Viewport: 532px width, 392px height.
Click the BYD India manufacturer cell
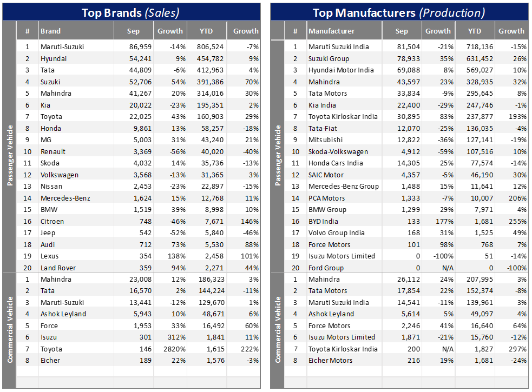[x=323, y=221]
